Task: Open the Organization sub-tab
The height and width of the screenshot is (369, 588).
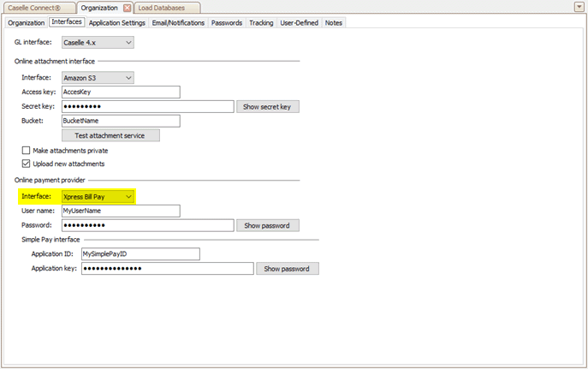Action: (27, 23)
